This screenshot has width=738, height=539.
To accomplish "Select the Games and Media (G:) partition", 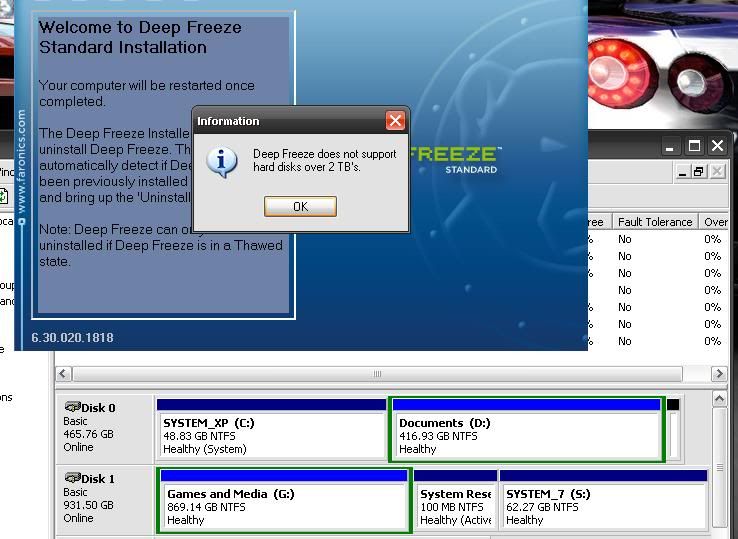I will [284, 500].
